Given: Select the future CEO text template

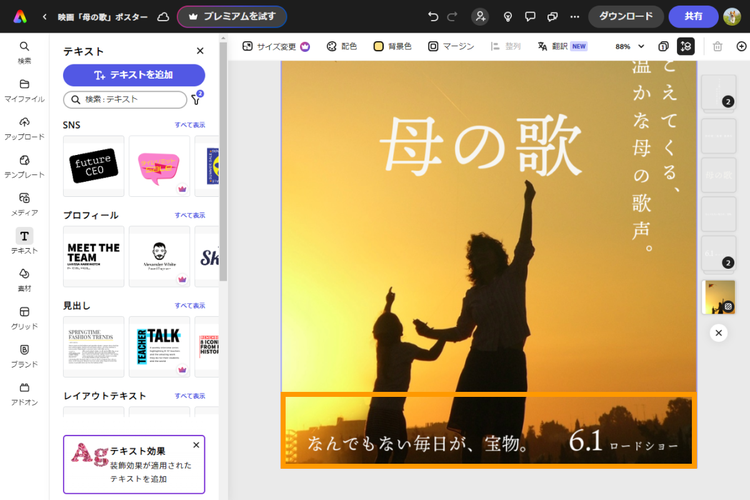Looking at the screenshot, I should [x=94, y=166].
